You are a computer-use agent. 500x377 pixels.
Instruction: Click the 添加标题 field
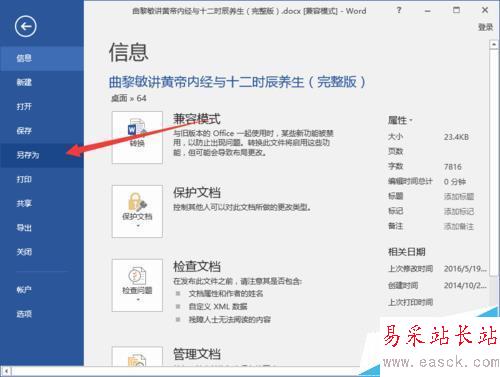point(459,197)
